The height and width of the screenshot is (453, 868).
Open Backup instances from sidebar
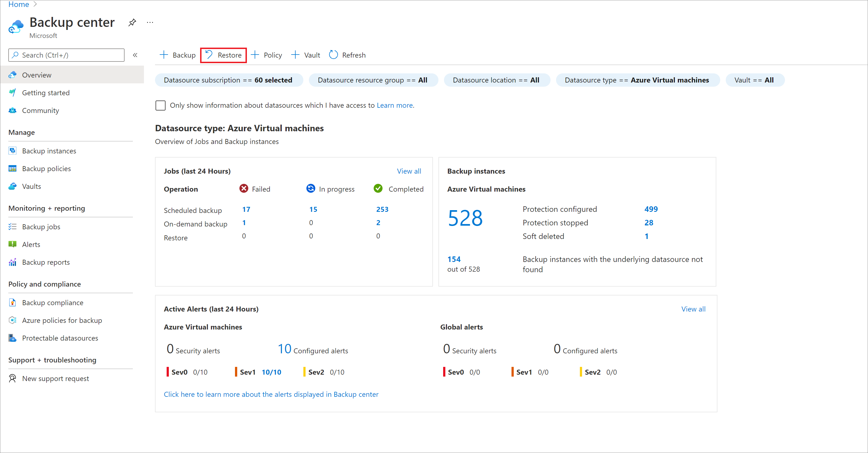coord(49,150)
